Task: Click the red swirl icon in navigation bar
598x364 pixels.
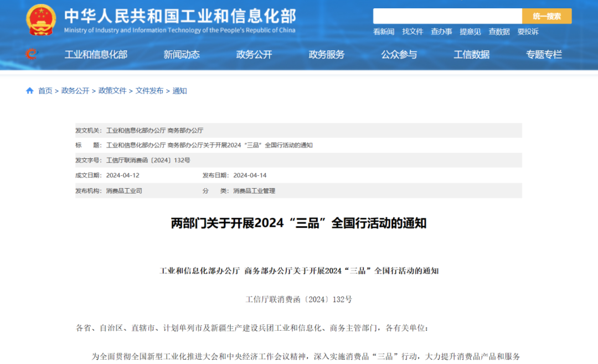Action: [31, 54]
